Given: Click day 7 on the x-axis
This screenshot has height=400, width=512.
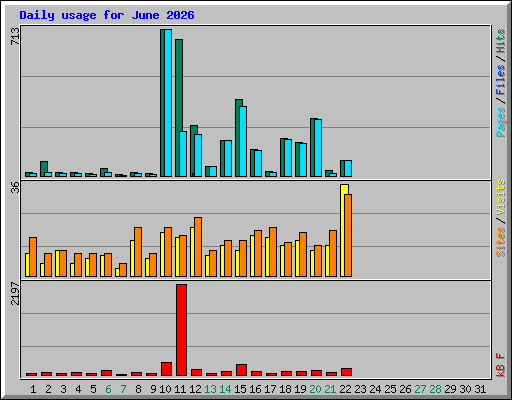Looking at the screenshot, I should coord(123,389).
